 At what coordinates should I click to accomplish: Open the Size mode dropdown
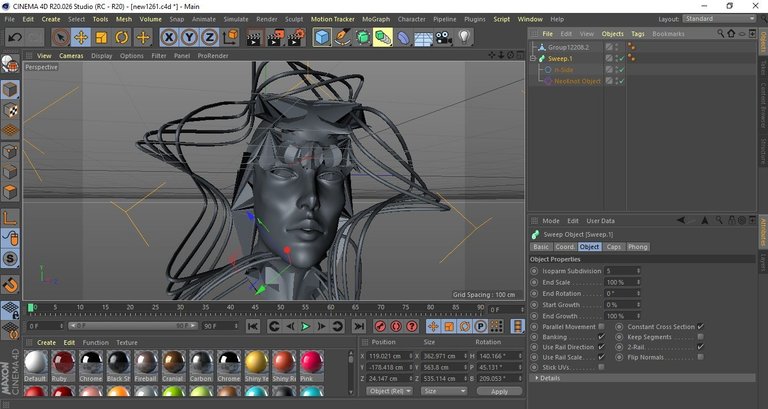444,391
